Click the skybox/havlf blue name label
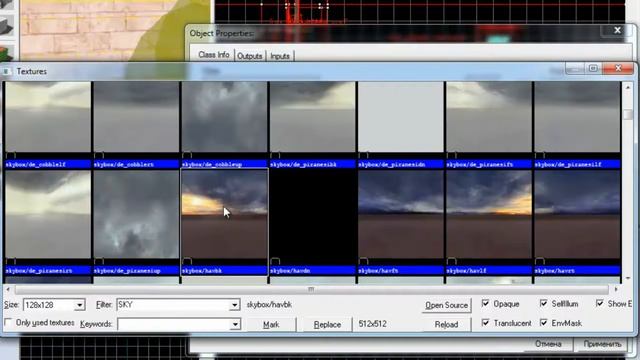 click(x=489, y=271)
